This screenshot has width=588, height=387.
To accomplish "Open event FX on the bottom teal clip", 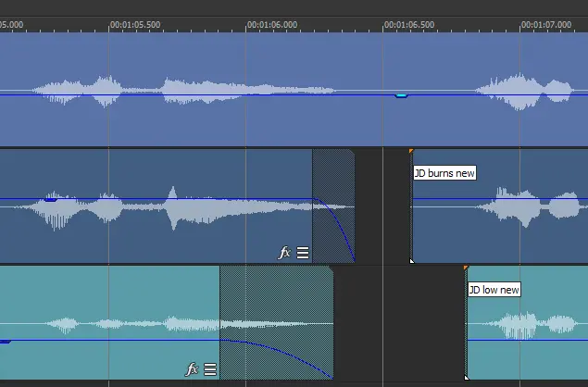I will 192,368.
